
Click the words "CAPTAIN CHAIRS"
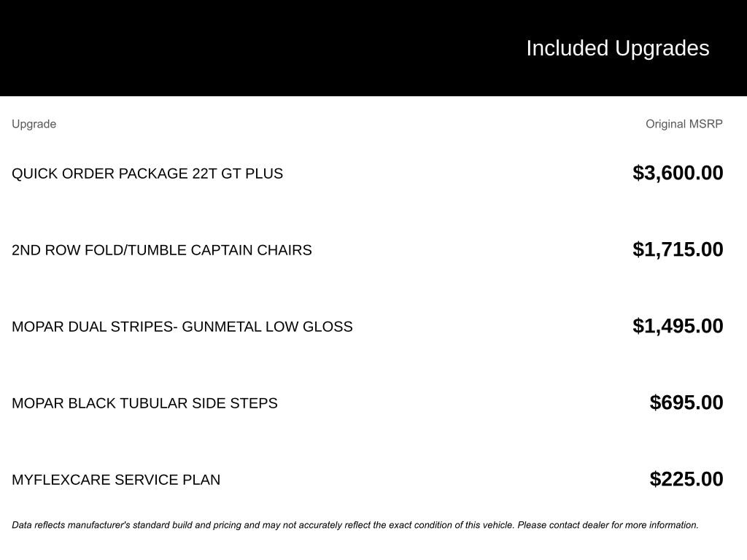click(x=251, y=250)
